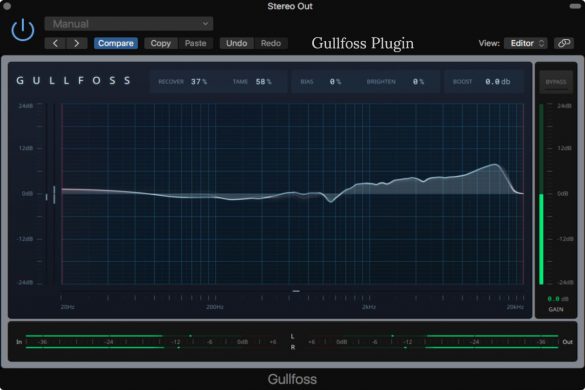Image resolution: width=585 pixels, height=390 pixels.
Task: Click the Copy button
Action: 160,43
